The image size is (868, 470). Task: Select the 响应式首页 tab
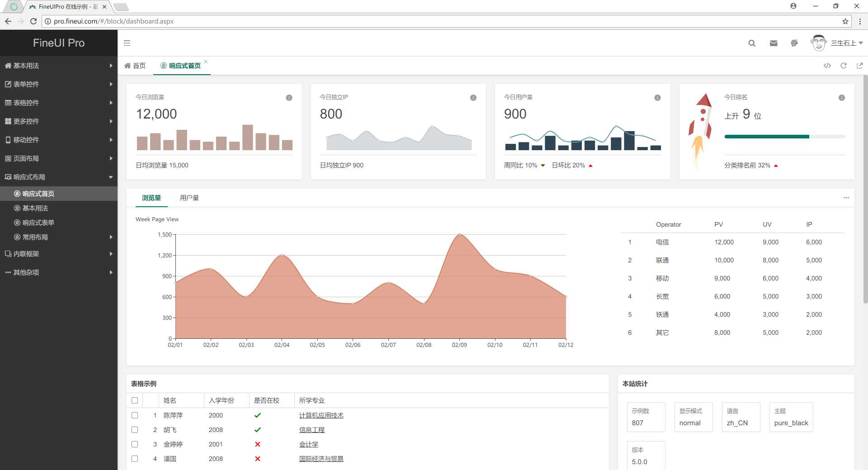click(181, 66)
